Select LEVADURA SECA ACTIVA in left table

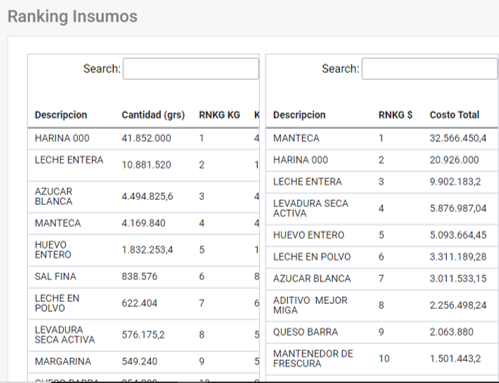click(65, 335)
